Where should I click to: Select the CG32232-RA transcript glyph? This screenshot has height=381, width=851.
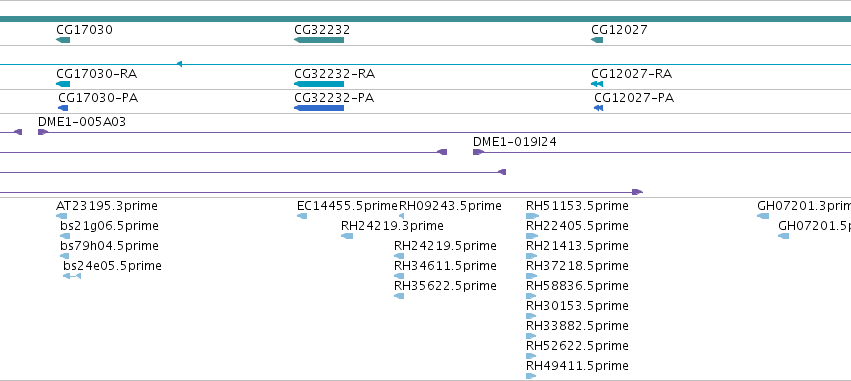(319, 84)
